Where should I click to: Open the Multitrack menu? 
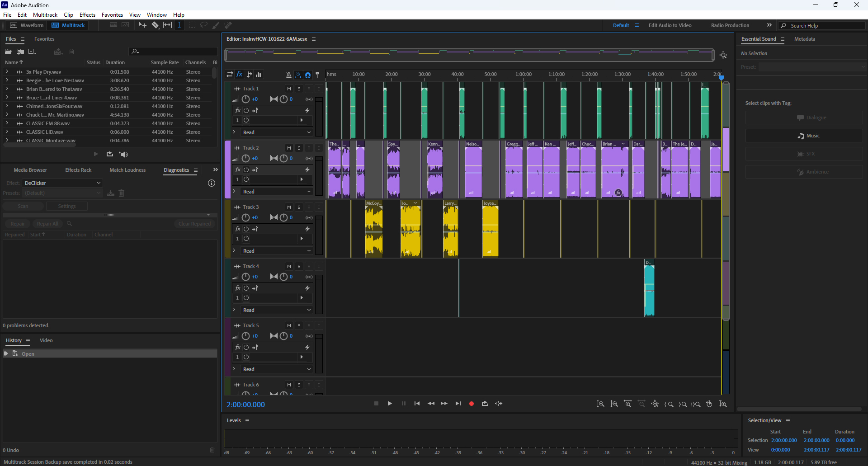pyautogui.click(x=45, y=15)
